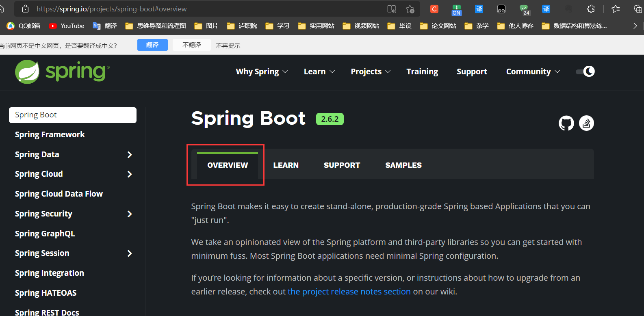Click the Spring leaf logo
The width and height of the screenshot is (644, 316).
(x=27, y=72)
